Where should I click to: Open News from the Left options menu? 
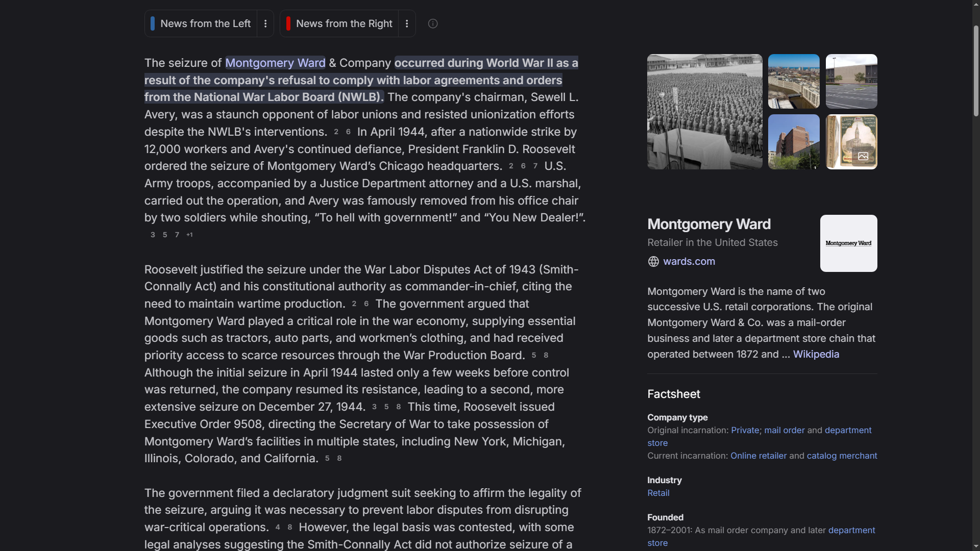point(265,23)
